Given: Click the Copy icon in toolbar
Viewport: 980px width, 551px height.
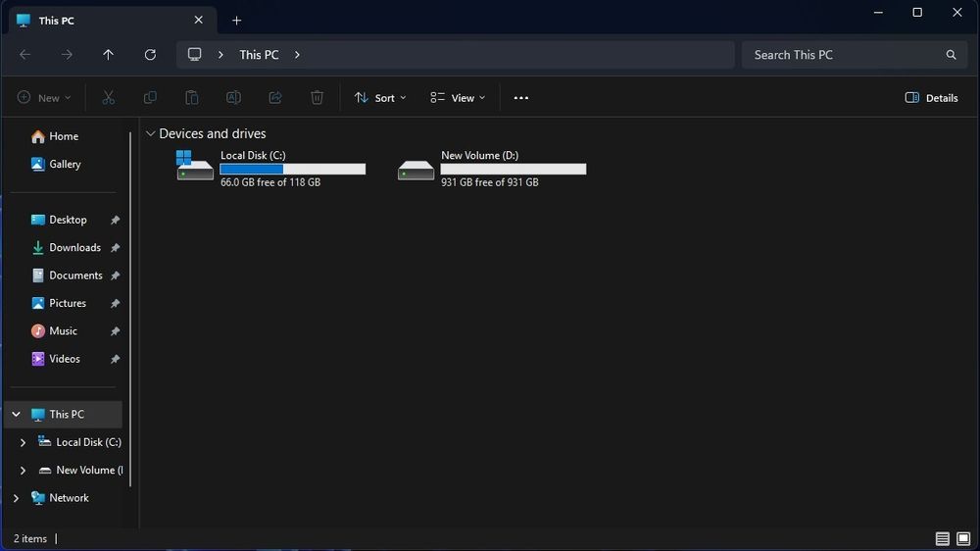Looking at the screenshot, I should (150, 98).
